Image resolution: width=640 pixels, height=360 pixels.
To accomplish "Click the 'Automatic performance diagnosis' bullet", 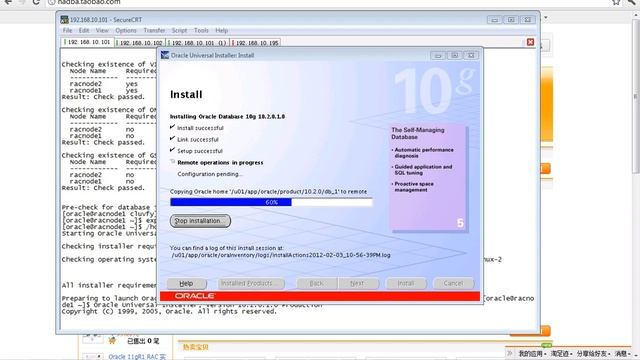I will 424,153.
